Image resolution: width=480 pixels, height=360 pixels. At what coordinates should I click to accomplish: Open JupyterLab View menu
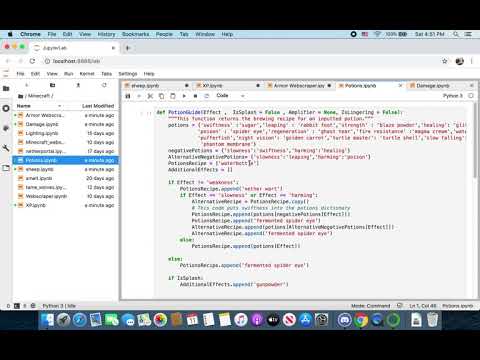52,74
